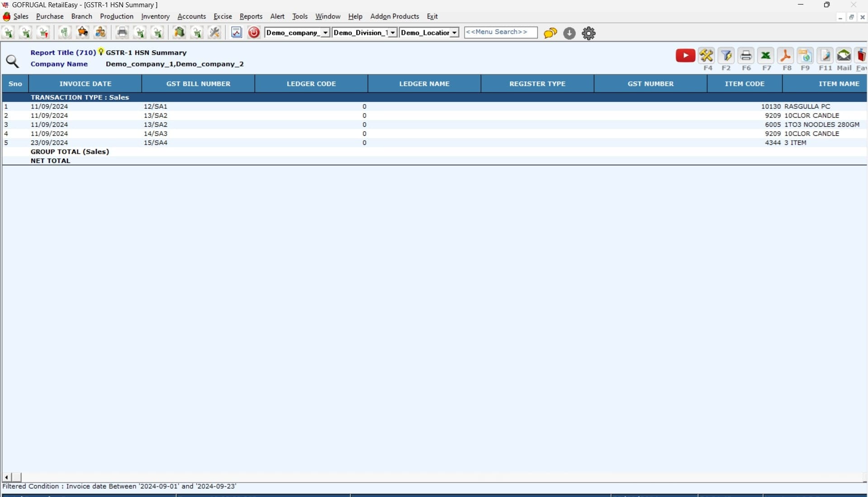Focus the Menu Search input box
Viewport: 868px width, 497px height.
pyautogui.click(x=501, y=32)
